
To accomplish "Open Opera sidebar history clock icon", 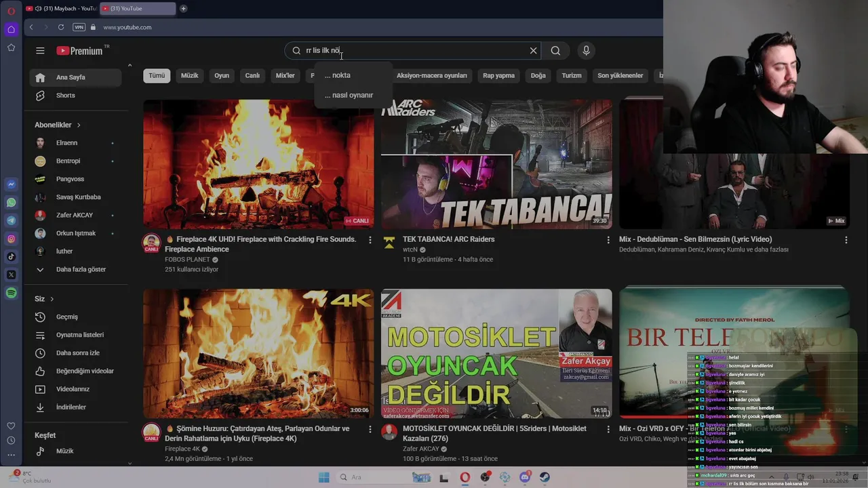I will pyautogui.click(x=11, y=441).
